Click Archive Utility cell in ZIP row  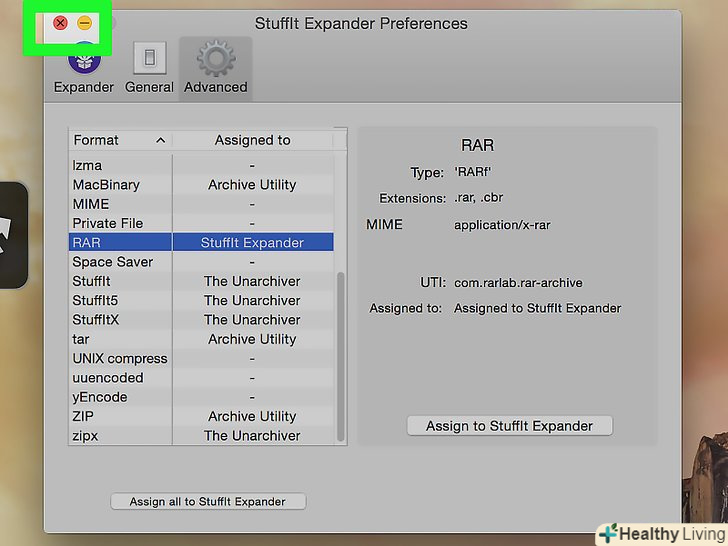click(253, 416)
